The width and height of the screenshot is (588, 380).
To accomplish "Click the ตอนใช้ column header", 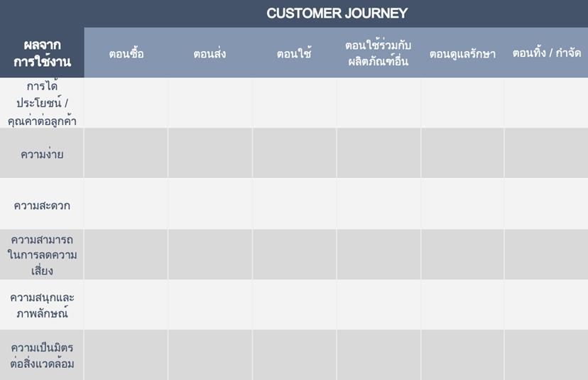I will click(x=295, y=53).
